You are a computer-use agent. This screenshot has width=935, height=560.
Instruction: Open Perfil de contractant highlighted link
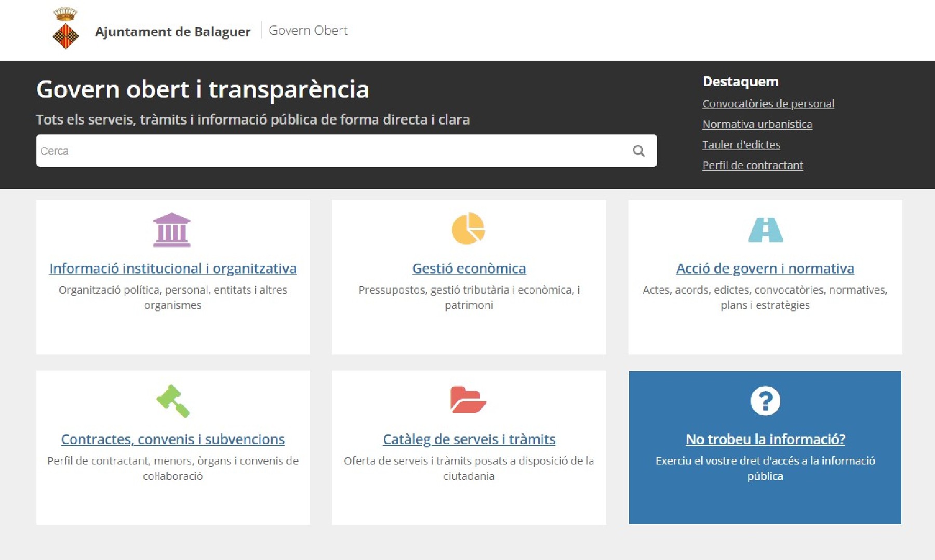tap(752, 166)
